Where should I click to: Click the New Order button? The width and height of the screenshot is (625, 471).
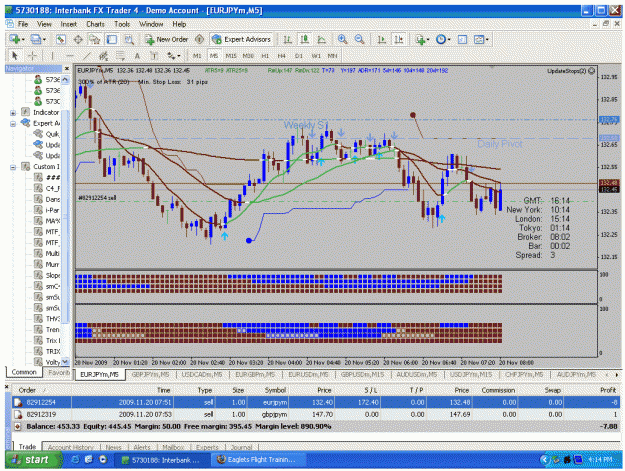coord(166,39)
